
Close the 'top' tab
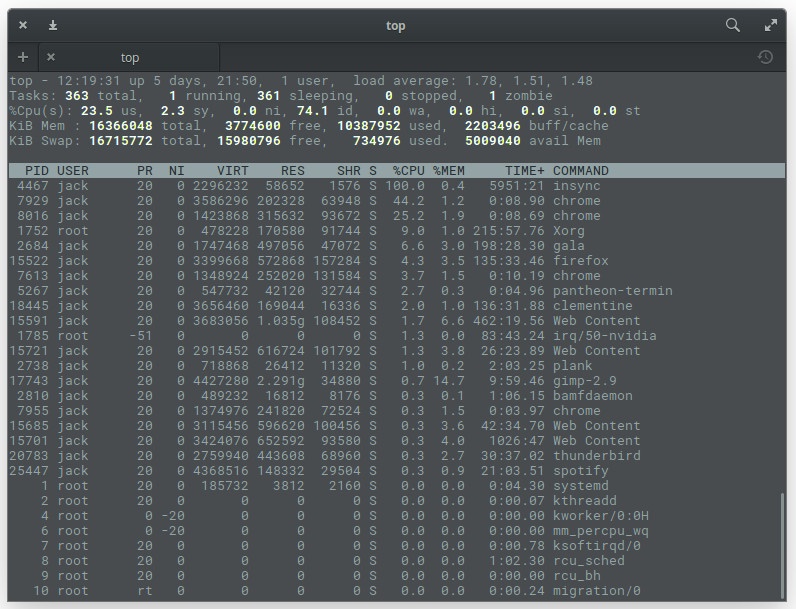(x=51, y=57)
